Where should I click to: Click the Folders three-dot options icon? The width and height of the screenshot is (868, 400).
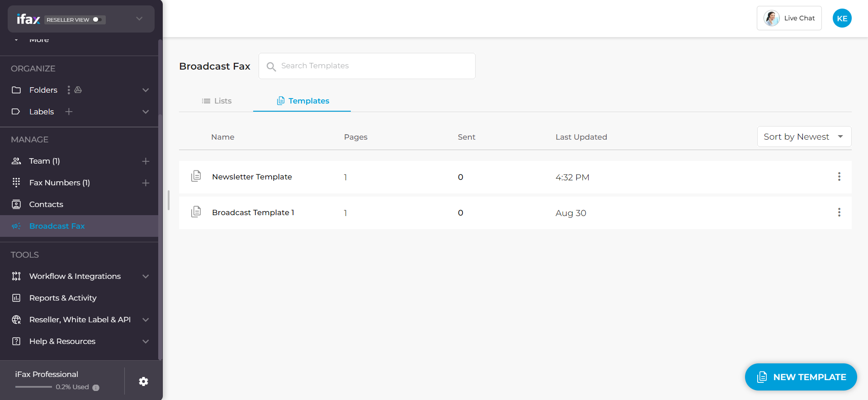coord(69,90)
